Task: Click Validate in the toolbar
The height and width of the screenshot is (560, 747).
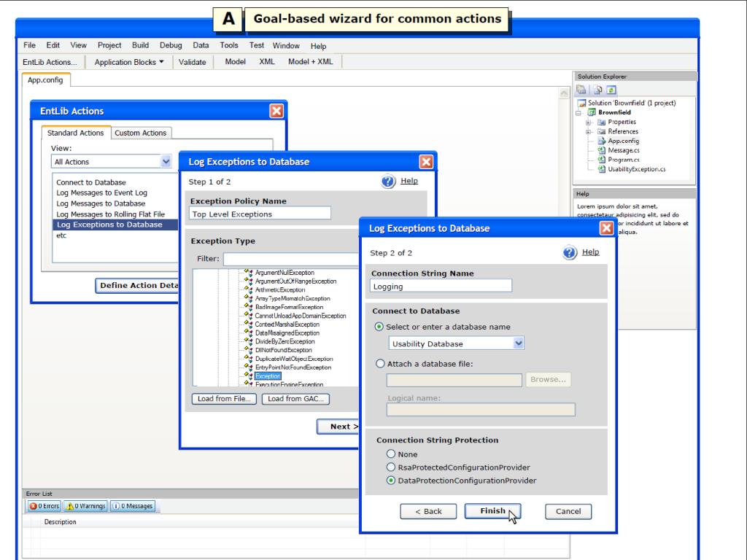Action: tap(193, 62)
